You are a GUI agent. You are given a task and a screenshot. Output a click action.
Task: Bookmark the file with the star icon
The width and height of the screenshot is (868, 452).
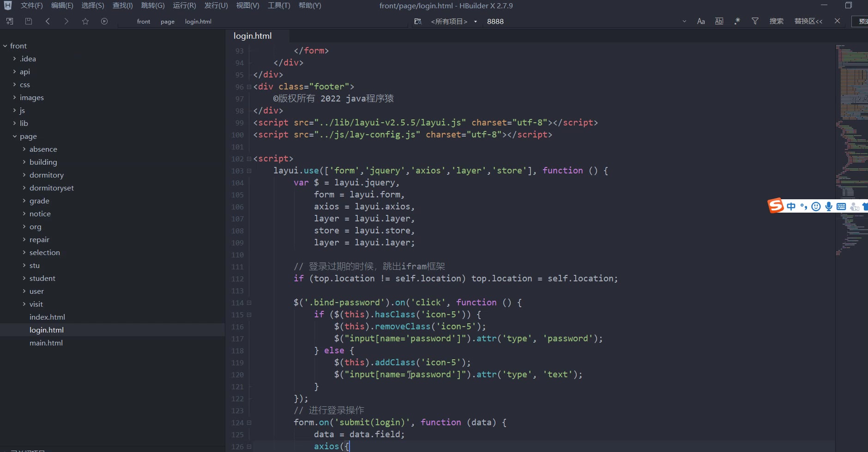click(85, 21)
